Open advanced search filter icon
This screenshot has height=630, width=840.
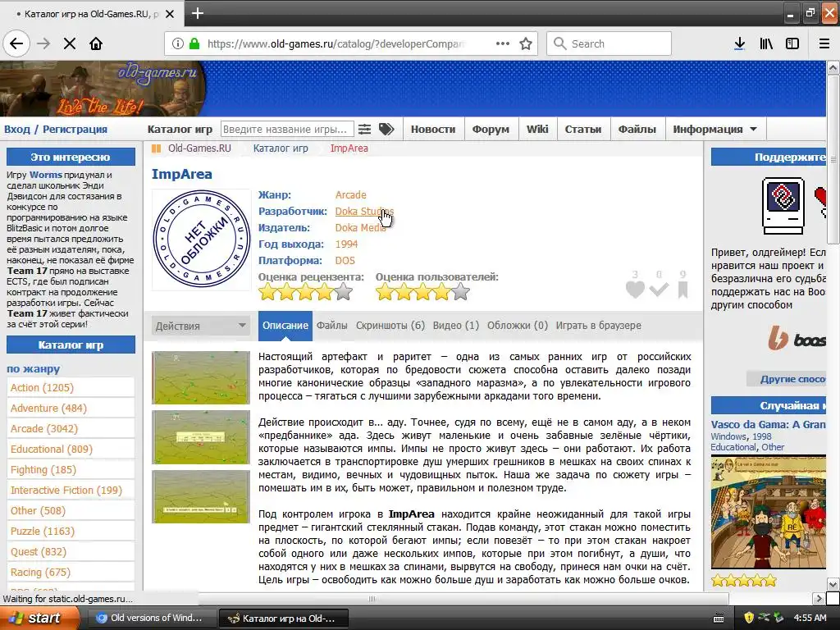364,129
